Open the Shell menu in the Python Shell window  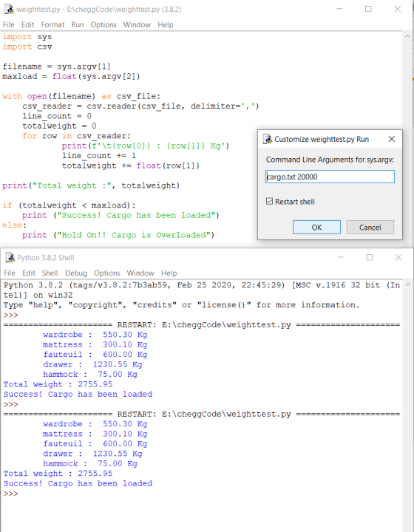pyautogui.click(x=50, y=273)
